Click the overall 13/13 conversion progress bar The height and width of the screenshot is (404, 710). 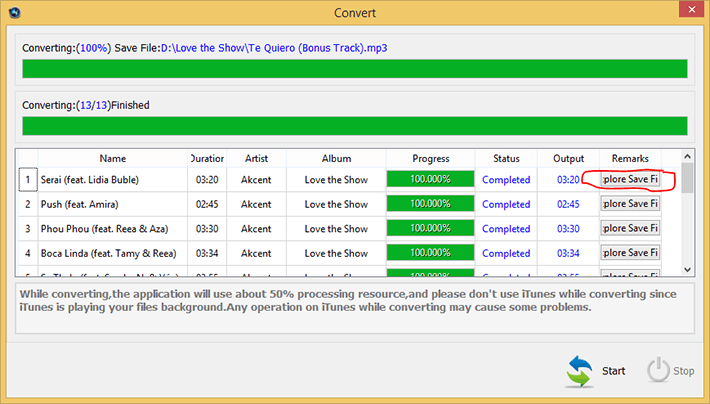(x=355, y=126)
